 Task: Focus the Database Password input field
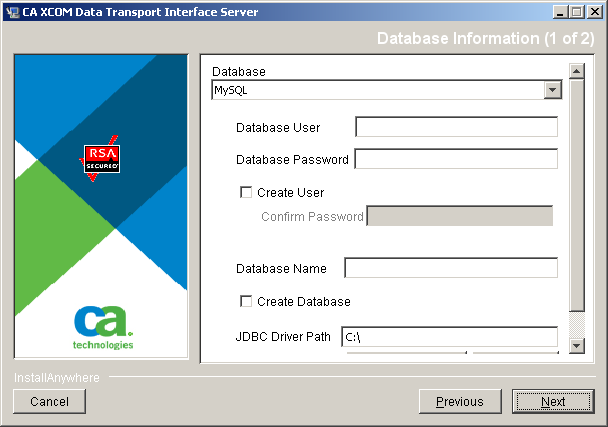pyautogui.click(x=456, y=159)
